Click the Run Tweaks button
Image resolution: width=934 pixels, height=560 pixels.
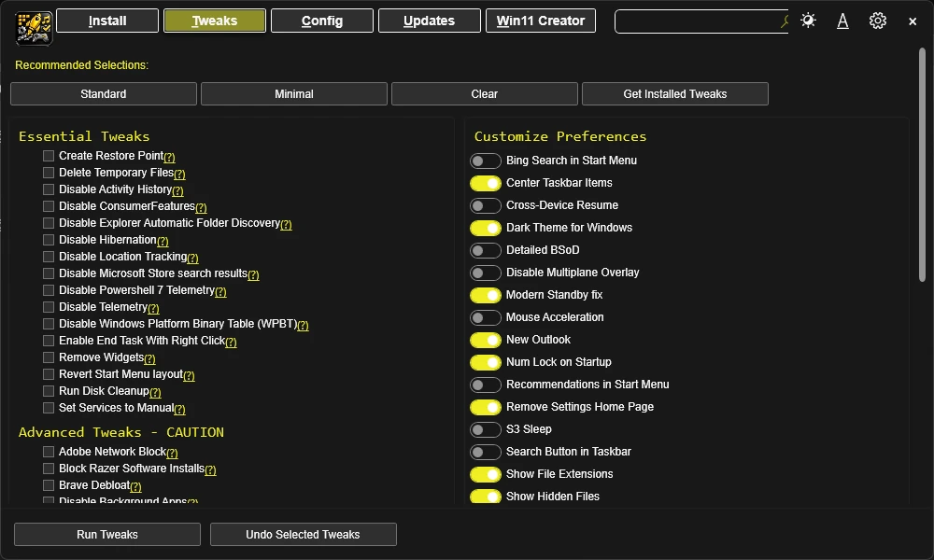pos(107,535)
